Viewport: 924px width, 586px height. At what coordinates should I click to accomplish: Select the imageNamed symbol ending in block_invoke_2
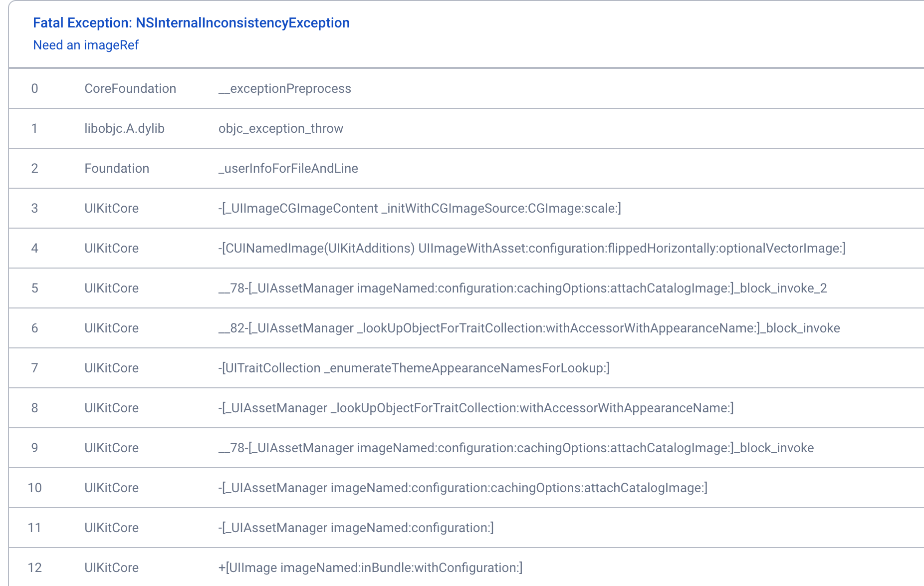click(x=522, y=288)
